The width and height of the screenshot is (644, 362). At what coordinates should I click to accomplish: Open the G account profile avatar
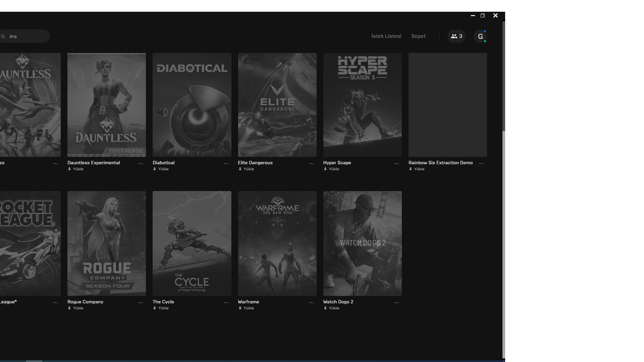coord(480,36)
